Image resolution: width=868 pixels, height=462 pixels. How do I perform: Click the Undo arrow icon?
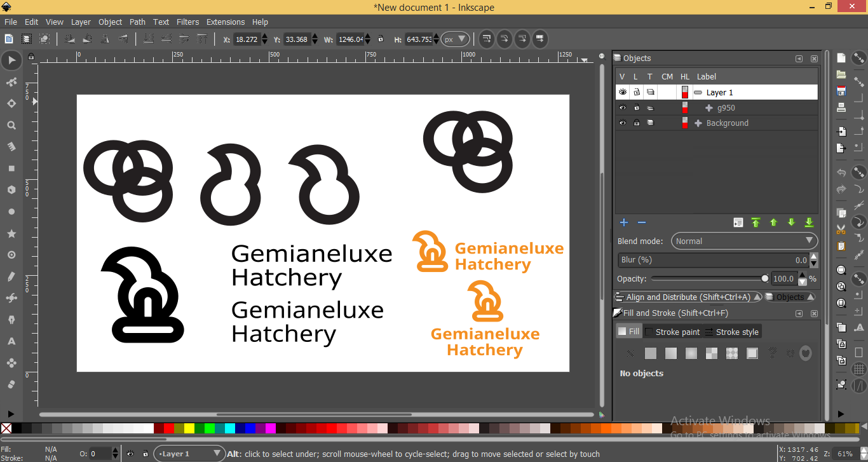pos(841,172)
